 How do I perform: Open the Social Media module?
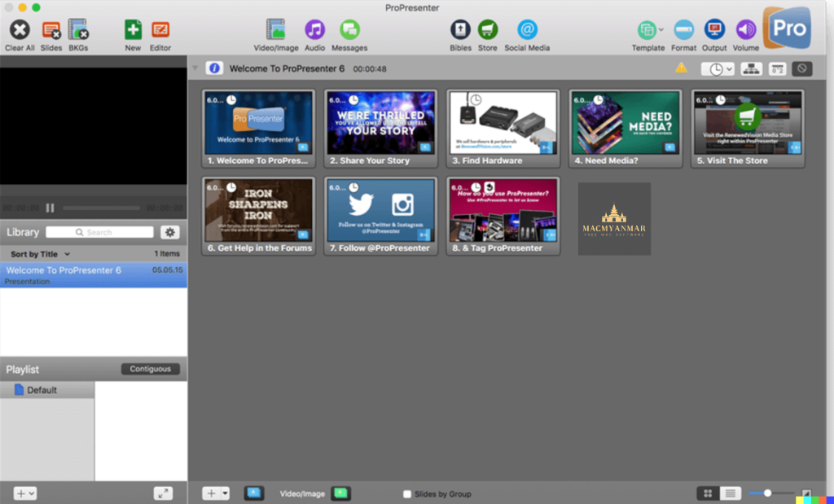pos(527,30)
